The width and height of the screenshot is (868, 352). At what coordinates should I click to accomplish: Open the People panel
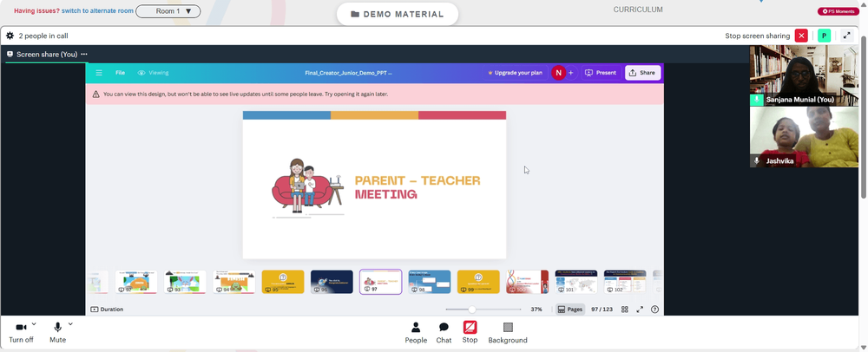pyautogui.click(x=416, y=333)
